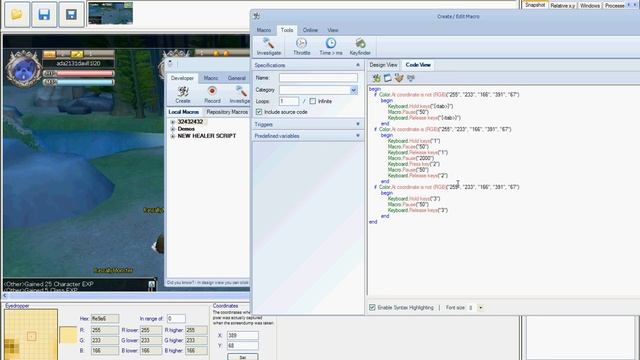
Task: Click the open folder icon at top left
Action: click(x=17, y=15)
